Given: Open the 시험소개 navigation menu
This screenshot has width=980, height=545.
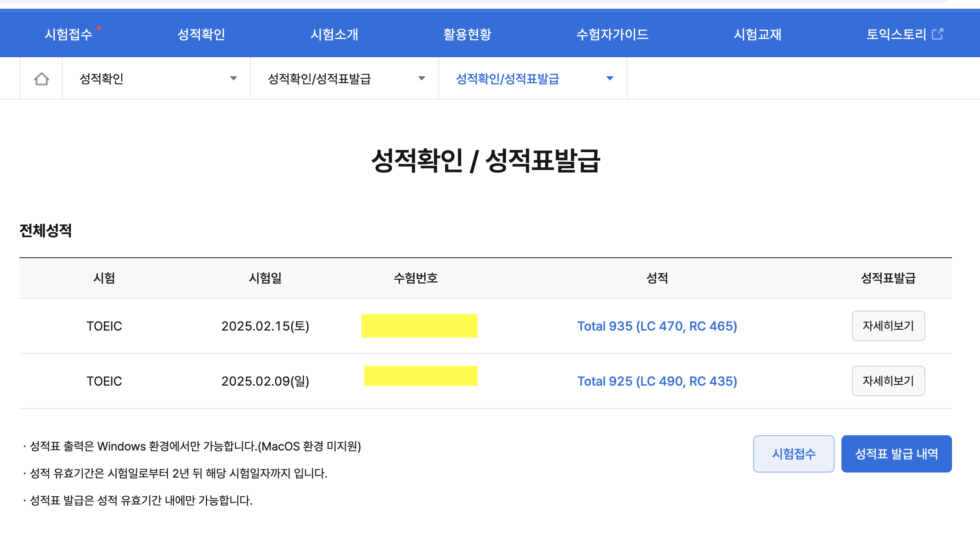Looking at the screenshot, I should (334, 34).
